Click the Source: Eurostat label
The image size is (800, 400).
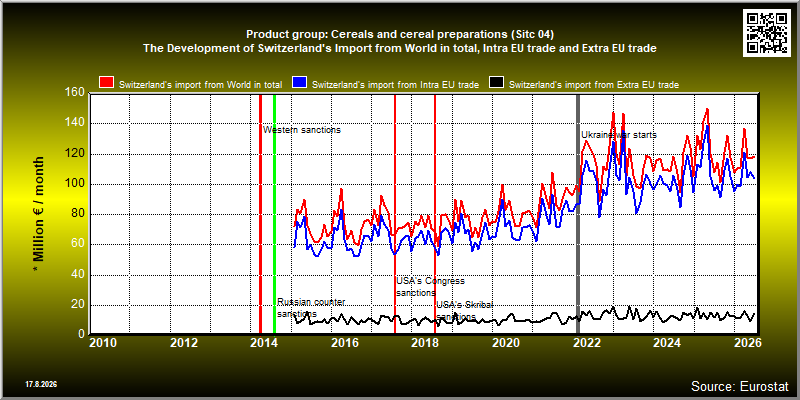[x=740, y=385]
